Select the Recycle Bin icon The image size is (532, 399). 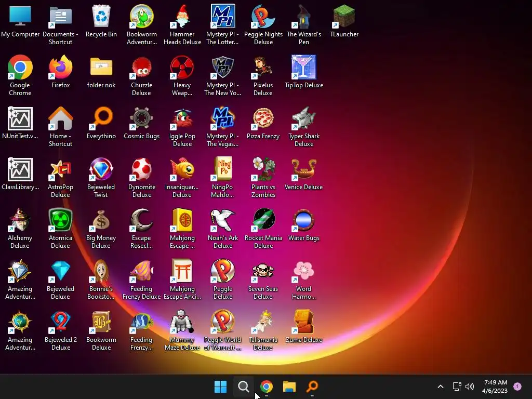pos(101,16)
